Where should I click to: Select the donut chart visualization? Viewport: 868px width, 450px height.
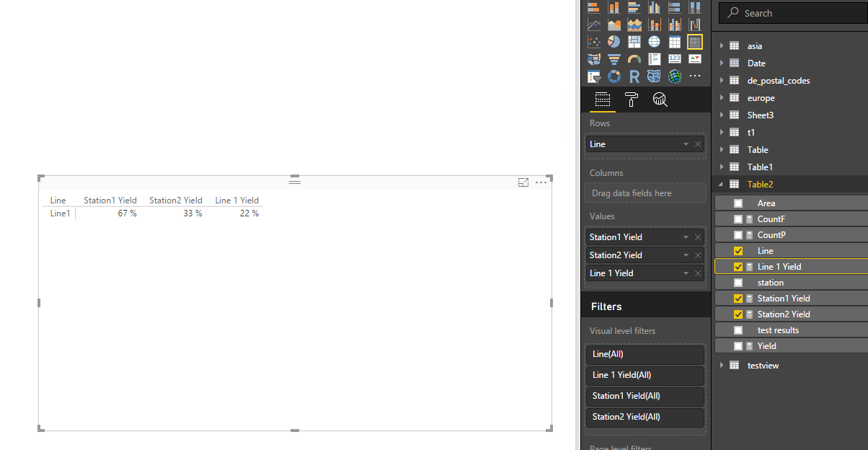(x=614, y=76)
